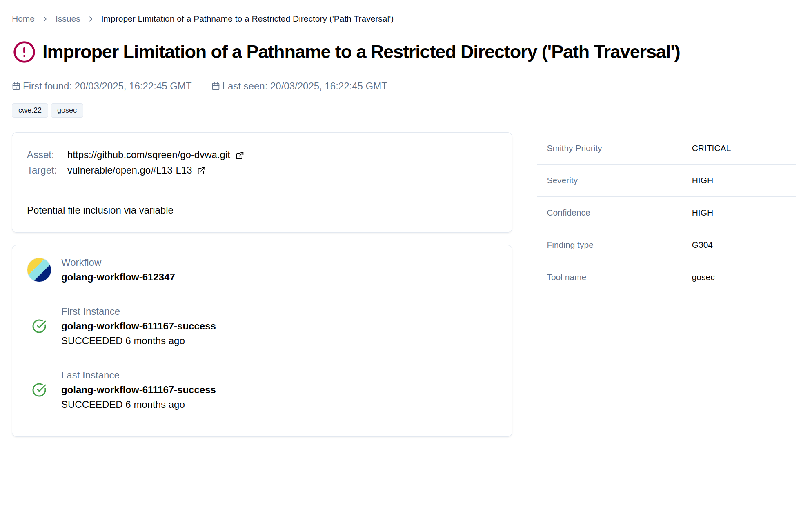812x505 pixels.
Task: Open golang-workflow-612347 workflow
Action: point(118,277)
